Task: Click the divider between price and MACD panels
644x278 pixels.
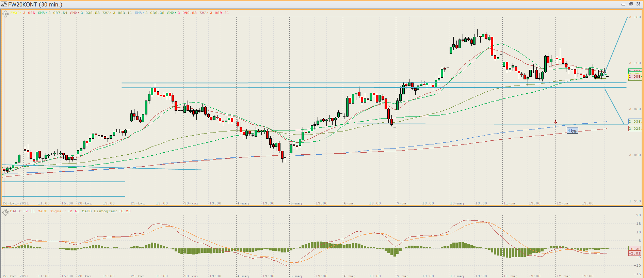Action: tap(322, 206)
